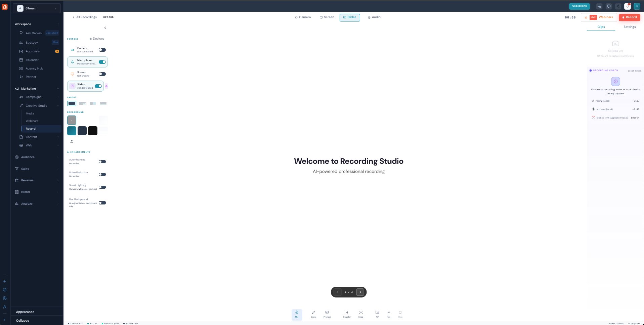Switch to Screen recording mode
644x325 pixels.
pos(327,17)
